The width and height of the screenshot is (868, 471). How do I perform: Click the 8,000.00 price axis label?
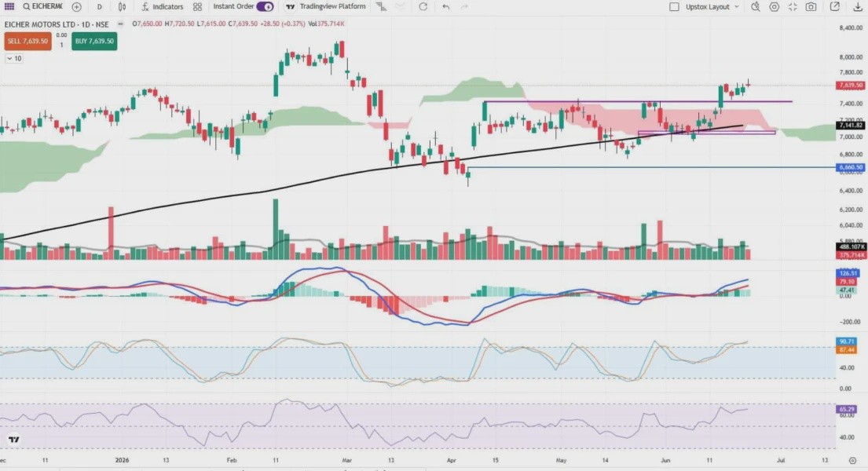[x=851, y=57]
